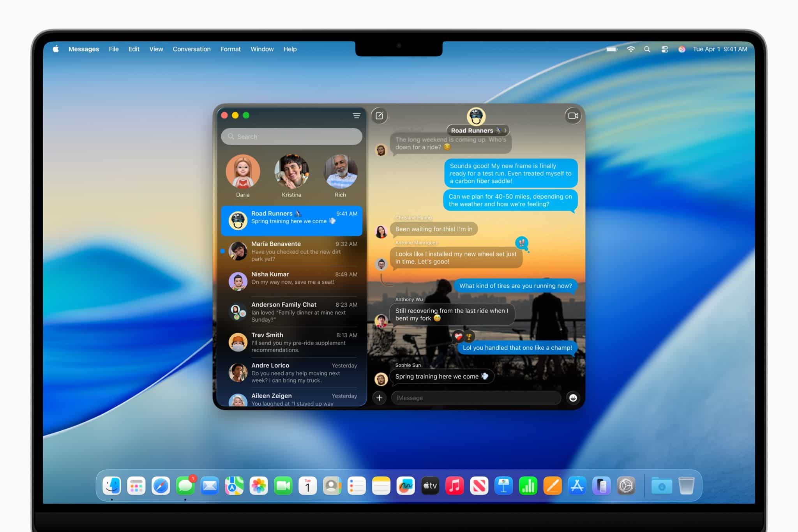Open Spotlight search from the menu bar
This screenshot has height=532, width=798.
coord(647,49)
